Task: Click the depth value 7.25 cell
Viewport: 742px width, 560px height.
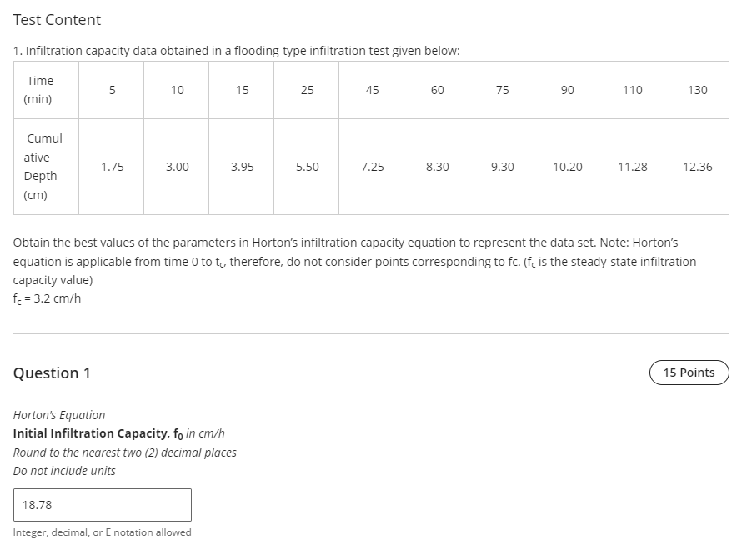Action: 372,166
